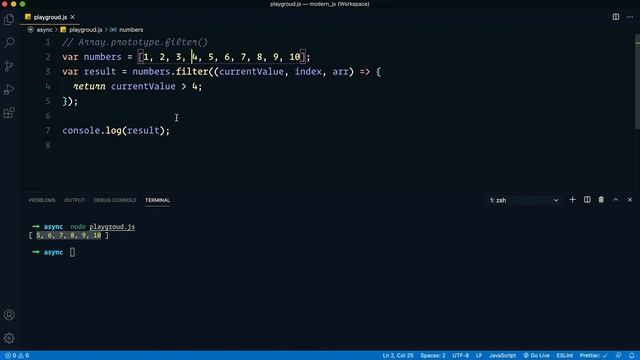Click the return currentValue > 4 line

[x=138, y=87]
